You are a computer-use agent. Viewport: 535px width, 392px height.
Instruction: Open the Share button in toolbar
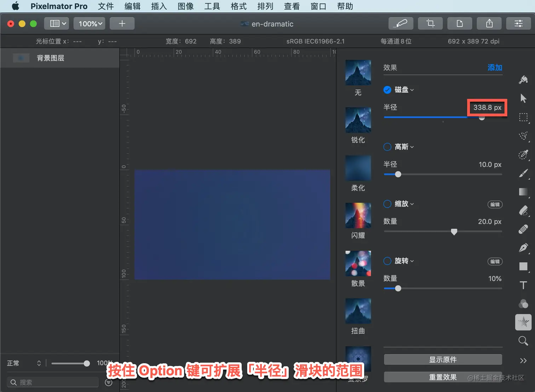click(489, 24)
